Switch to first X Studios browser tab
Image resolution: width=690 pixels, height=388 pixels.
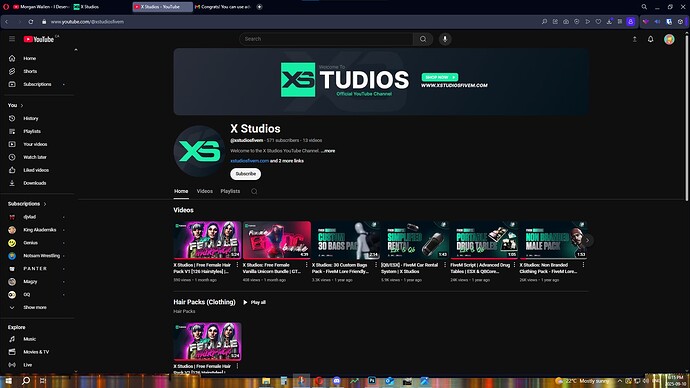tap(101, 7)
